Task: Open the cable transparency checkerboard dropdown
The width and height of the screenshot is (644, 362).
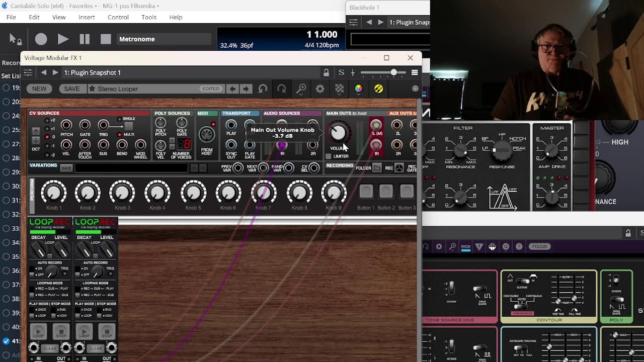Action: pyautogui.click(x=340, y=89)
